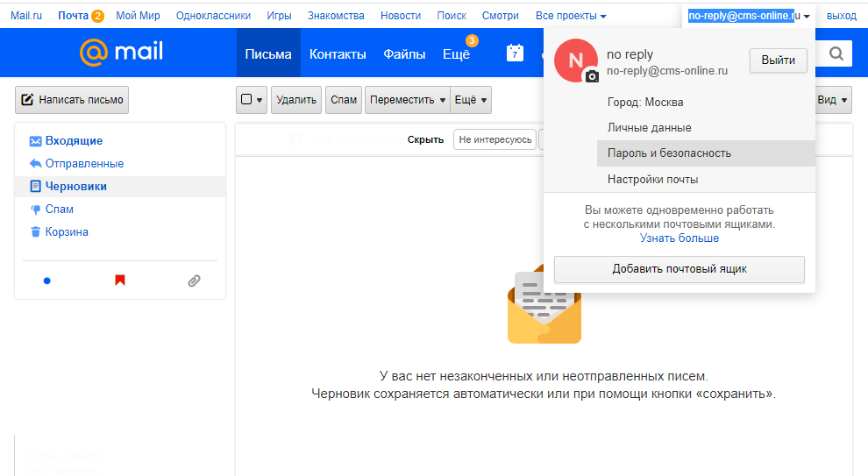Click the Смотри link

click(x=501, y=16)
